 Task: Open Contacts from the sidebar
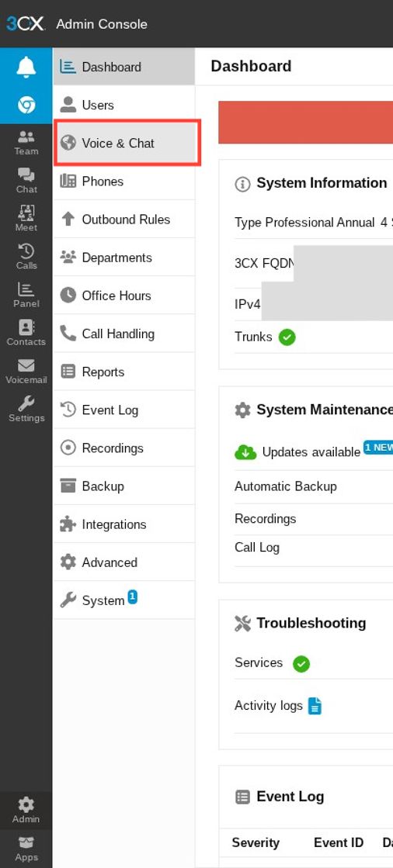26,334
